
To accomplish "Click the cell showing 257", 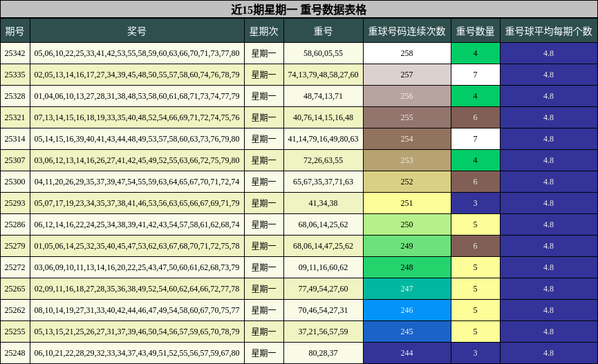I will coord(407,75).
